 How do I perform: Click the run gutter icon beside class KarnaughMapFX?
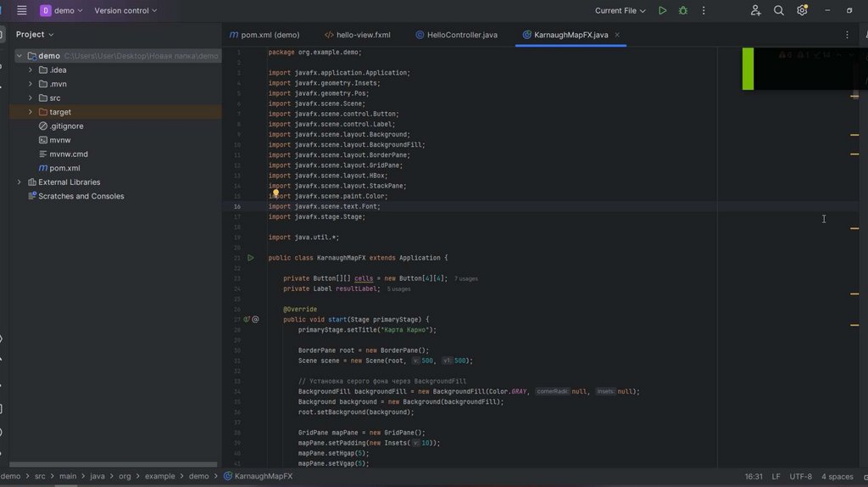tap(250, 258)
